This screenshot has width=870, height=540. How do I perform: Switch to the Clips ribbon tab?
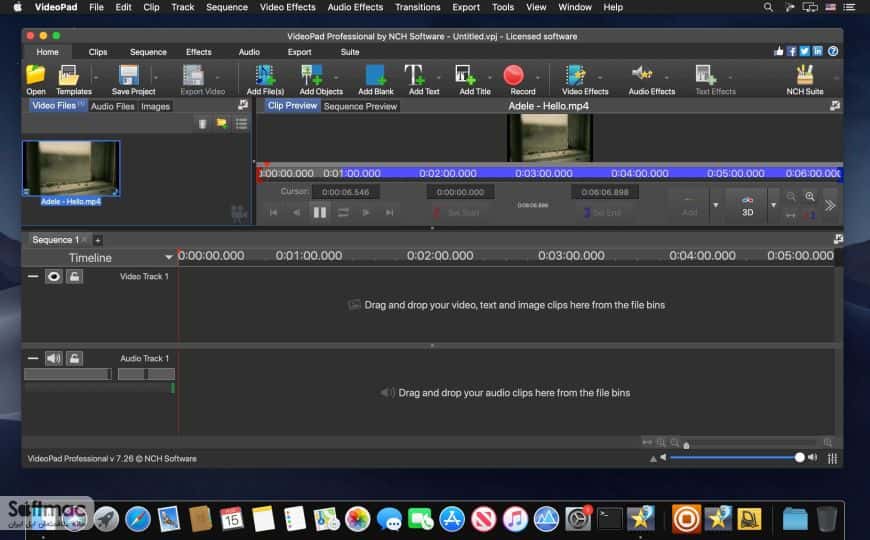[98, 52]
